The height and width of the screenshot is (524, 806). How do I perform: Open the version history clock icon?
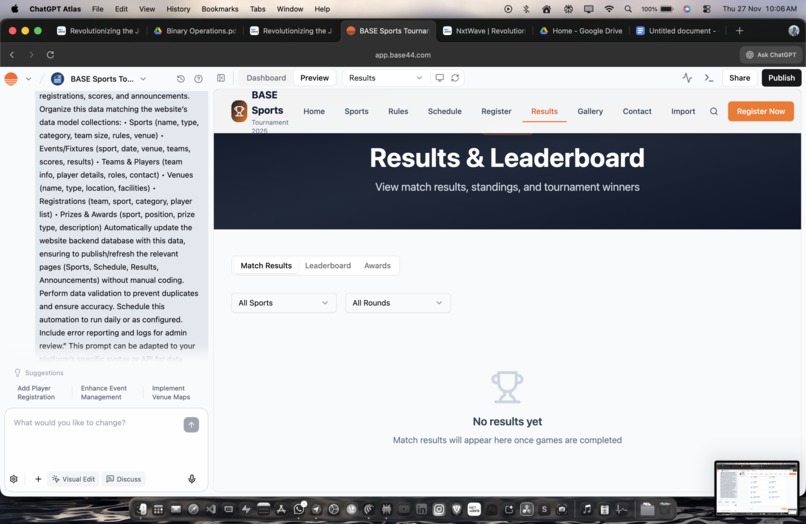click(180, 79)
